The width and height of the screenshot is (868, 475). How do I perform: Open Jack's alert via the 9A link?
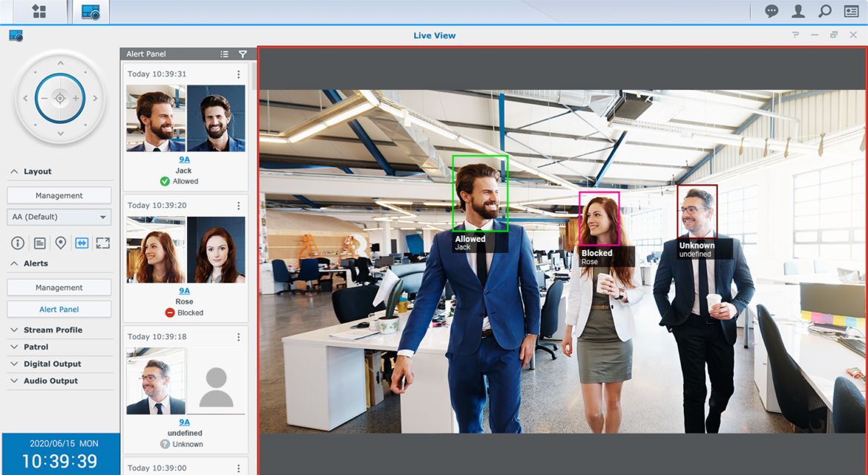tap(183, 159)
